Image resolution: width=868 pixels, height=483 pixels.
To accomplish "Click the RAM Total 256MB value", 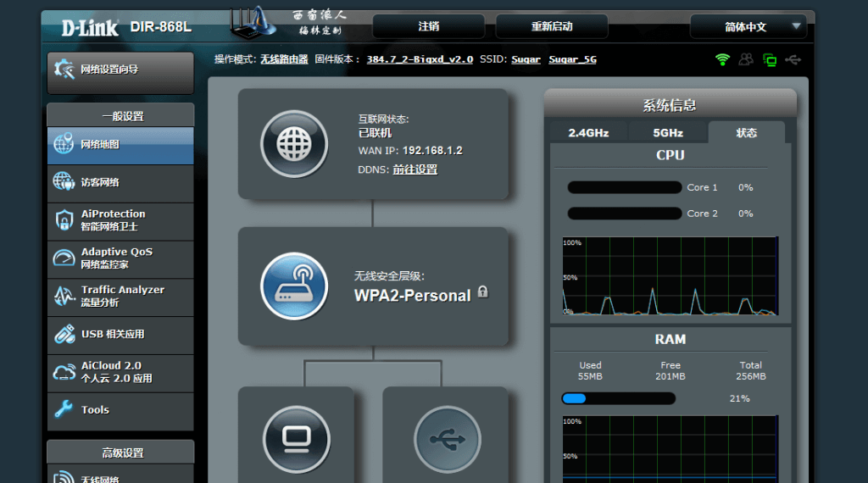I will pyautogui.click(x=751, y=376).
